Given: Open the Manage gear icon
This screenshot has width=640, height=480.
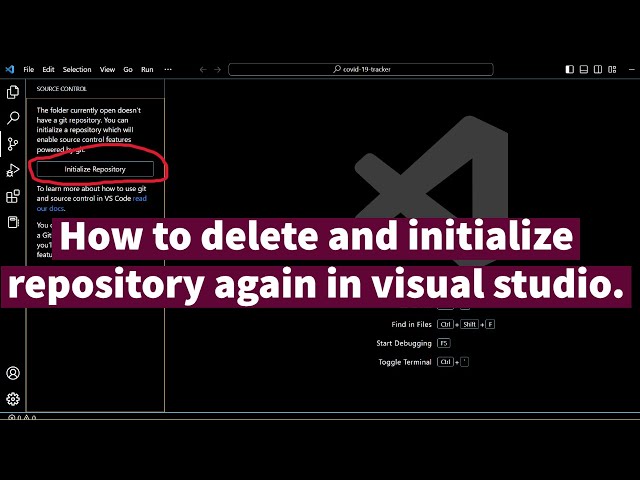Looking at the screenshot, I should pos(13,399).
